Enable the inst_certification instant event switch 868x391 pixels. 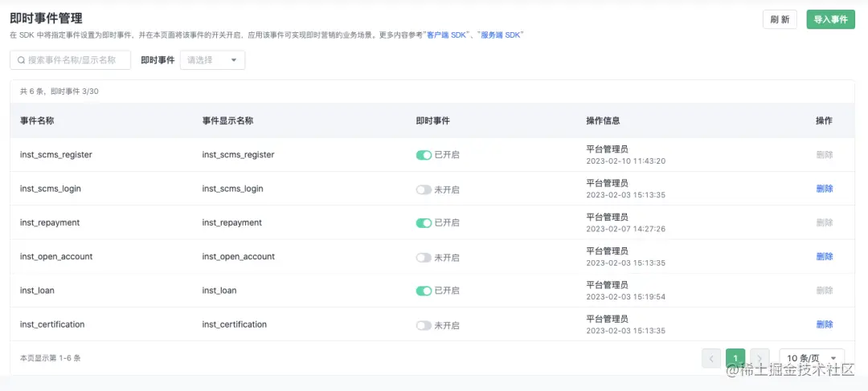click(424, 326)
